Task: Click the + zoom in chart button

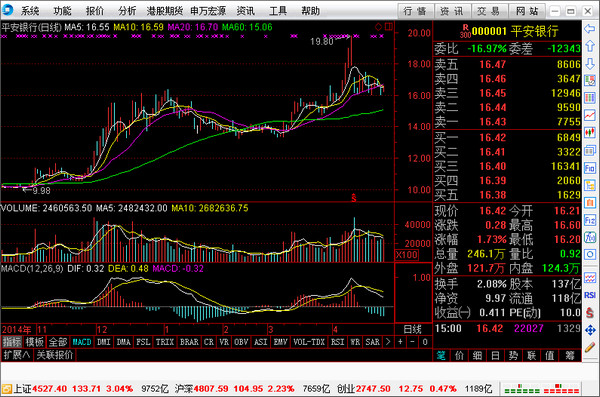Action: point(400,342)
